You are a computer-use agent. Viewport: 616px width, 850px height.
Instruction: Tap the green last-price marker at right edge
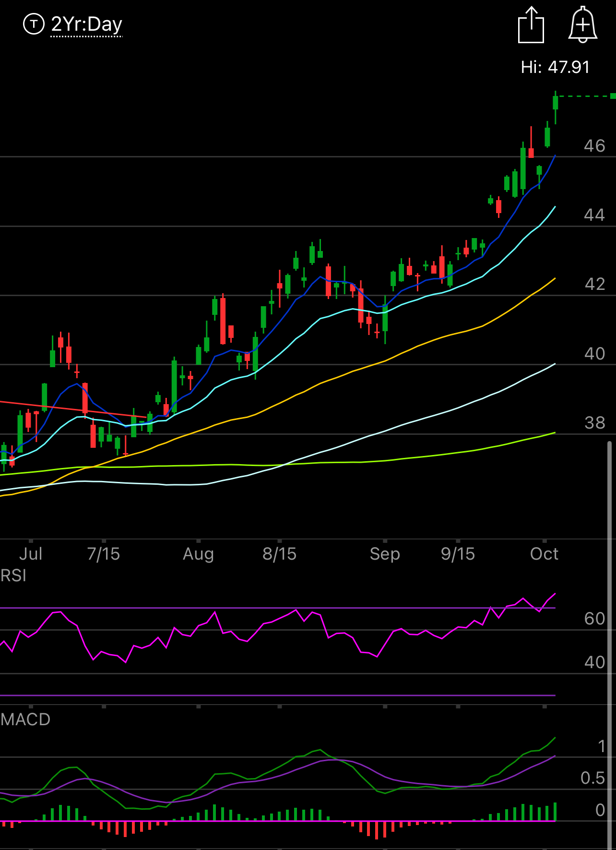tap(613, 96)
